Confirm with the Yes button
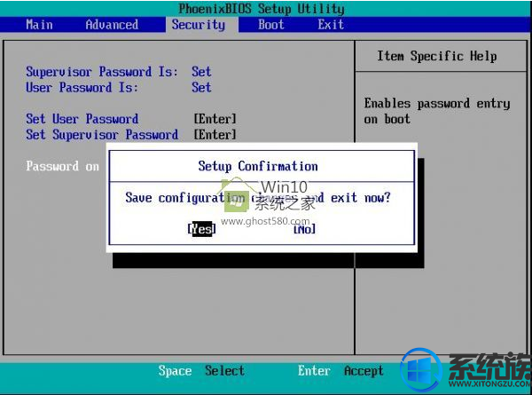This screenshot has height=395, width=532. (201, 229)
